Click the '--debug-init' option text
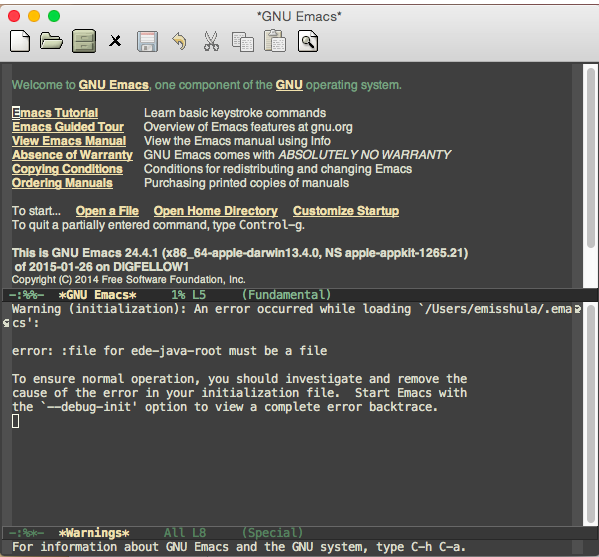 89,407
